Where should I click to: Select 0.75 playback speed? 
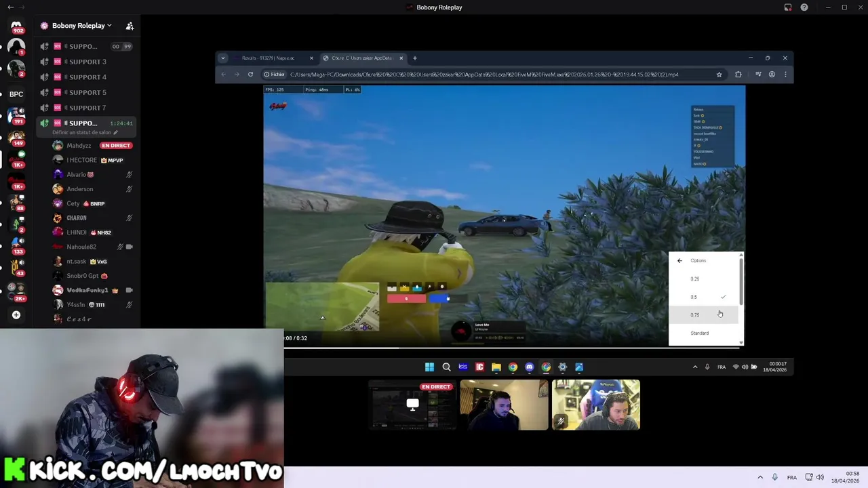pos(703,314)
